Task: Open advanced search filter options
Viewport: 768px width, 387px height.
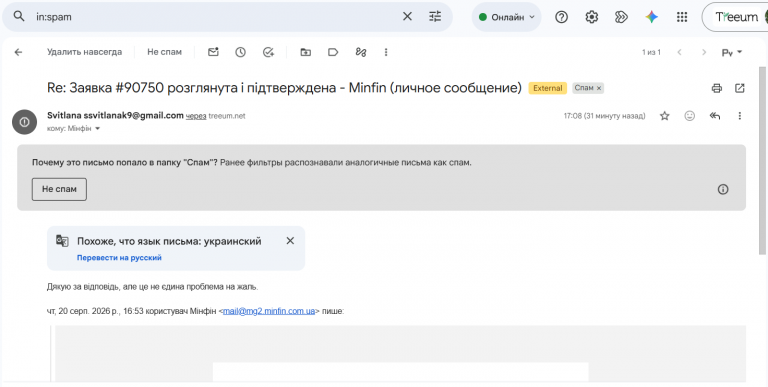Action: point(435,17)
